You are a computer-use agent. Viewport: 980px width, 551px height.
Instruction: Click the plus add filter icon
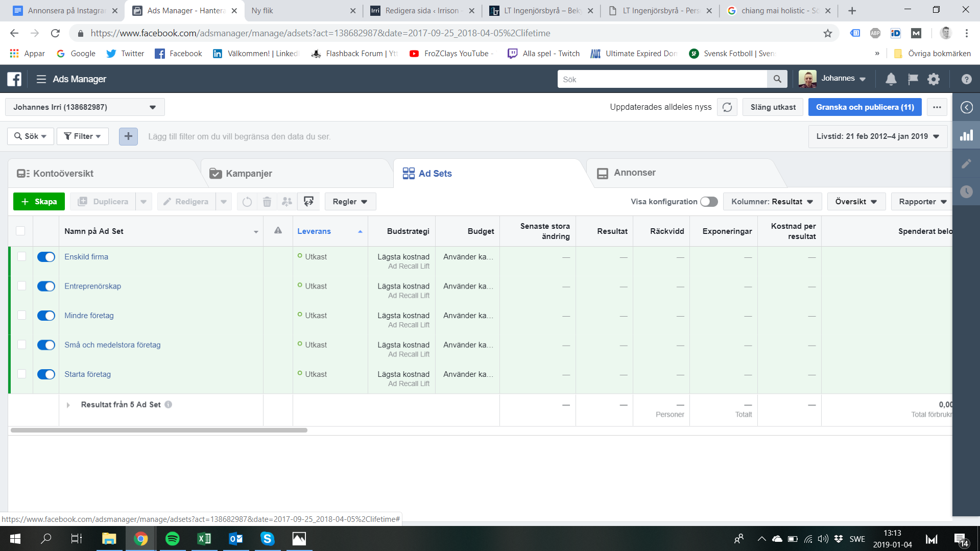click(x=128, y=136)
